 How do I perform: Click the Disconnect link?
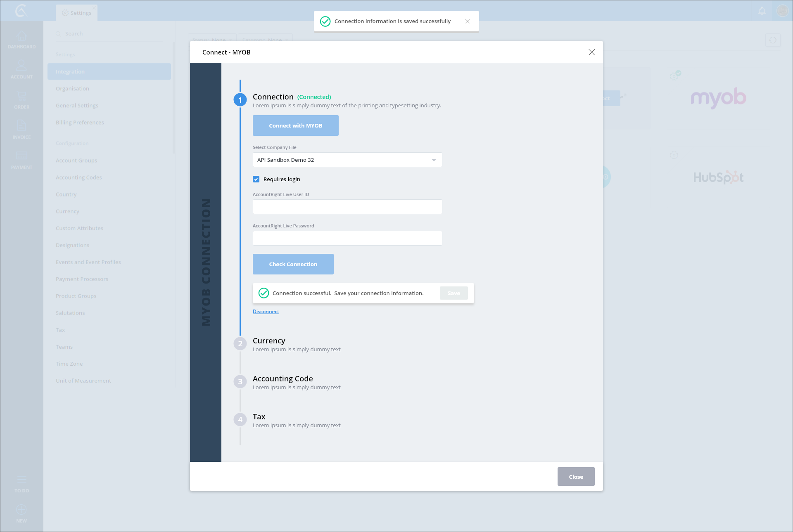pyautogui.click(x=266, y=312)
